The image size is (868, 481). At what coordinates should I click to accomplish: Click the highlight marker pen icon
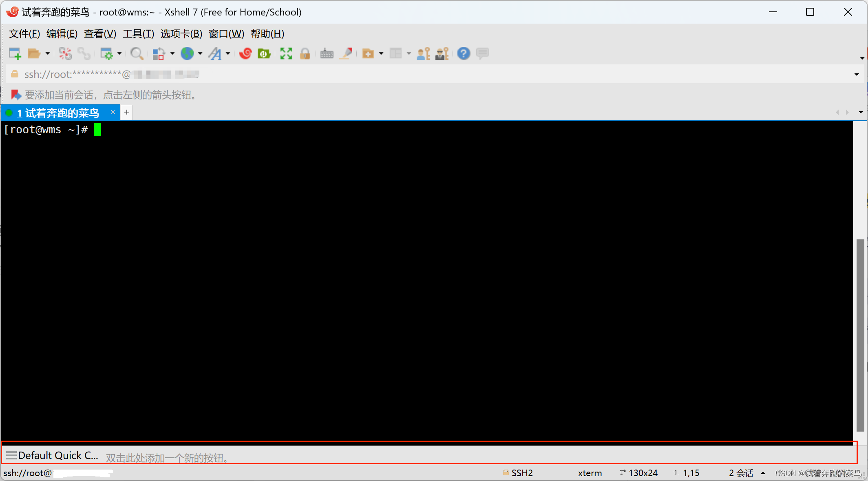pyautogui.click(x=347, y=53)
